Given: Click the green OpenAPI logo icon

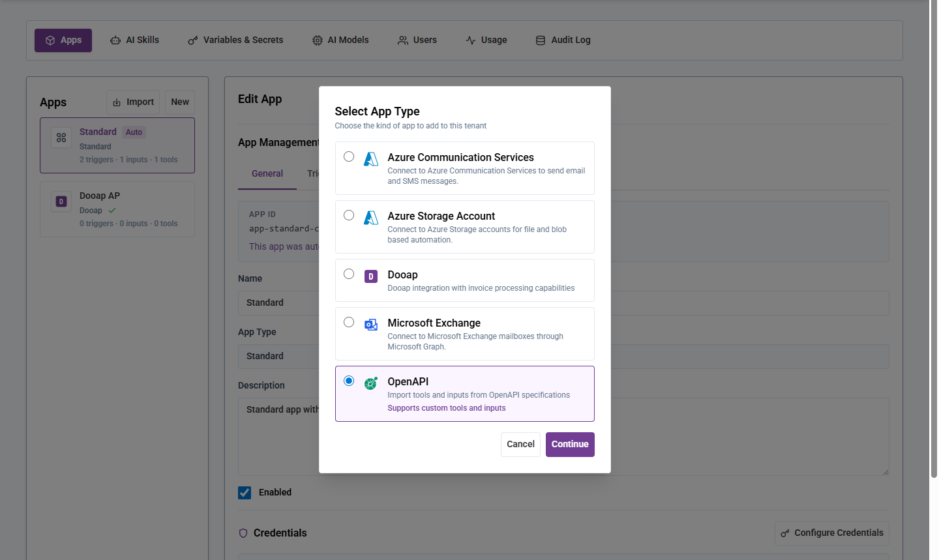Looking at the screenshot, I should (371, 383).
